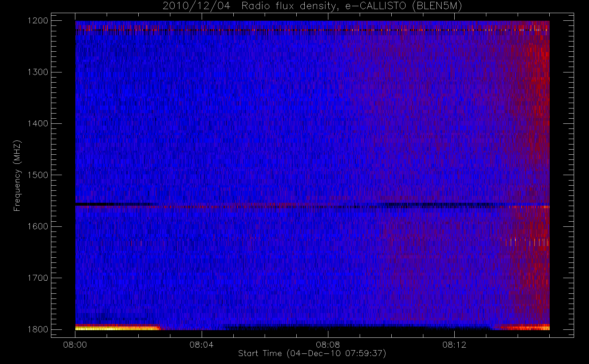The image size is (589, 364).
Task: Click the 08:04 time tick label
Action: (x=201, y=345)
